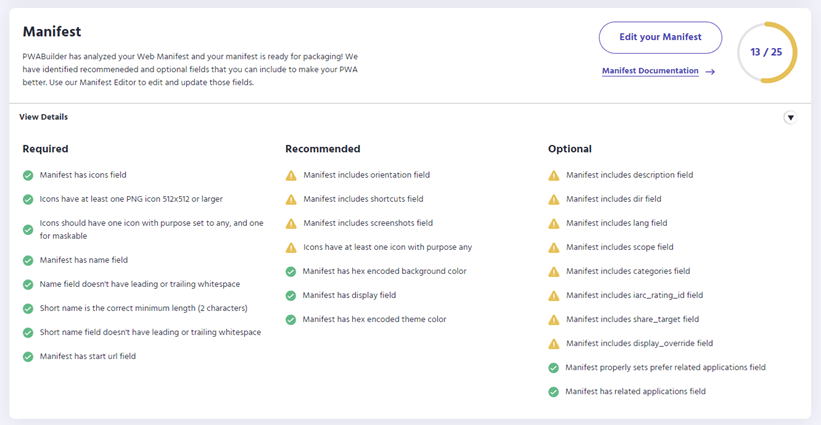Click the arrow icon after Manifest Documentation
The image size is (821, 425).
[x=710, y=72]
